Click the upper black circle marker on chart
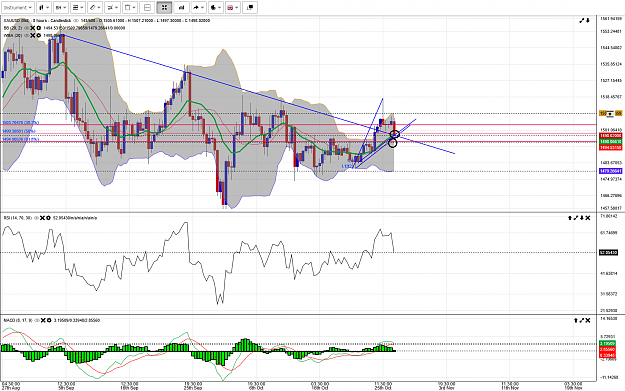Image resolution: width=625 pixels, height=391 pixels. pos(394,134)
